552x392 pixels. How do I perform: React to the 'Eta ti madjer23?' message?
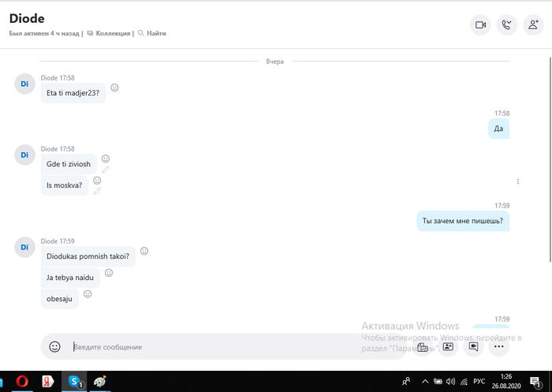point(114,88)
